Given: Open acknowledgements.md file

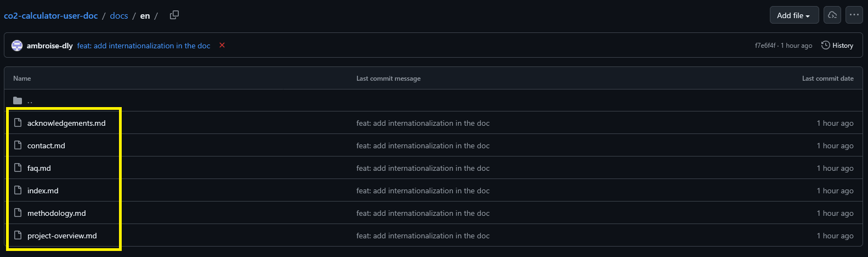Looking at the screenshot, I should tap(66, 123).
